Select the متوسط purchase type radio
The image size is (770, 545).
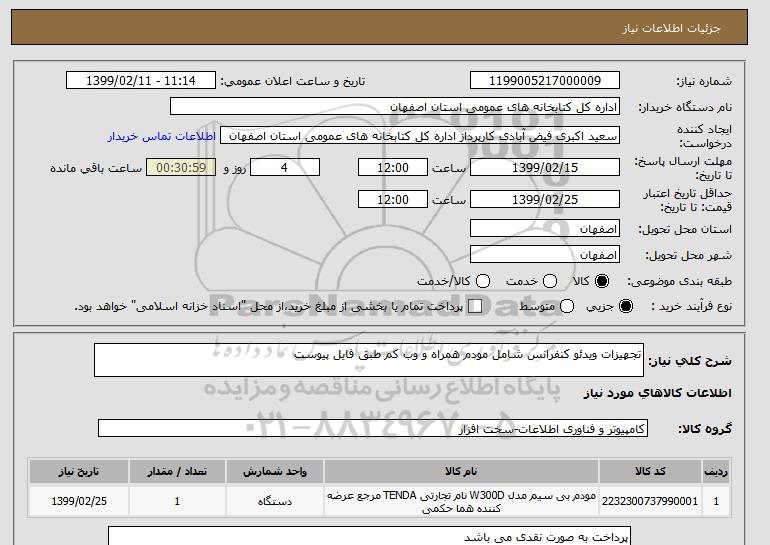[567, 306]
